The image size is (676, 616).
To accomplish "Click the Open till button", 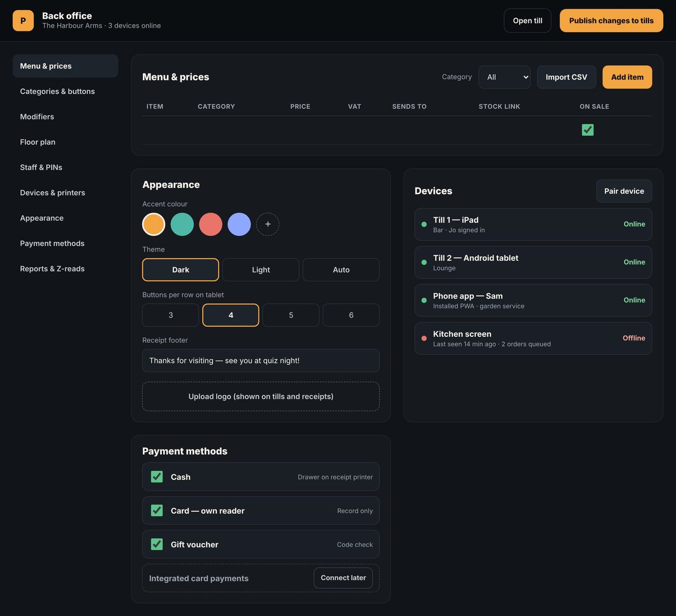I will (527, 21).
